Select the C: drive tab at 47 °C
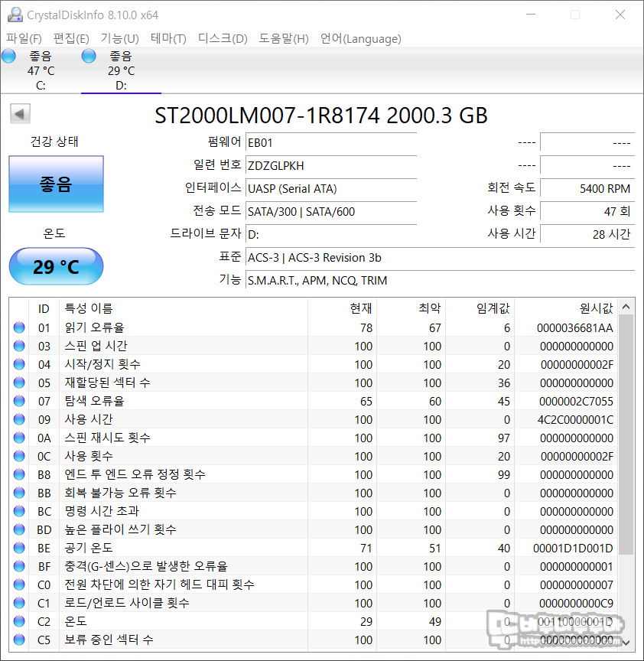 tap(41, 70)
